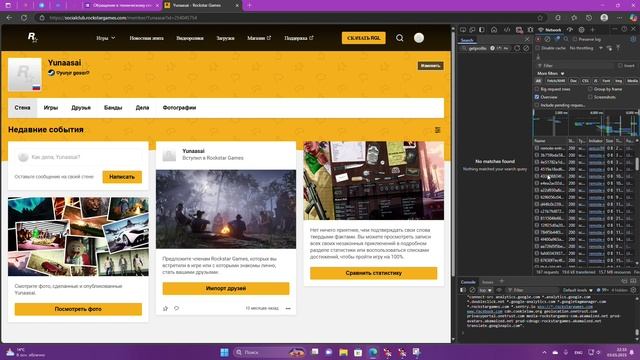Toggle the network filter funnel

point(557,39)
